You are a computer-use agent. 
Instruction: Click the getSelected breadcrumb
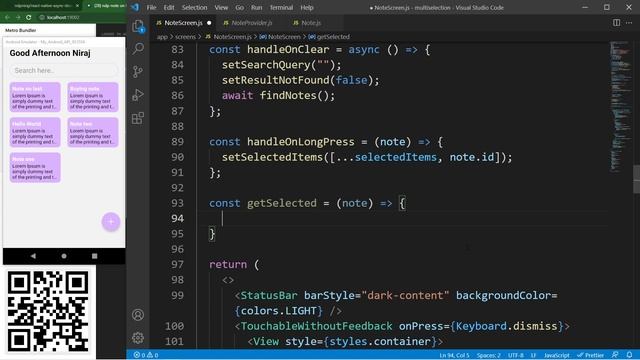pos(329,37)
